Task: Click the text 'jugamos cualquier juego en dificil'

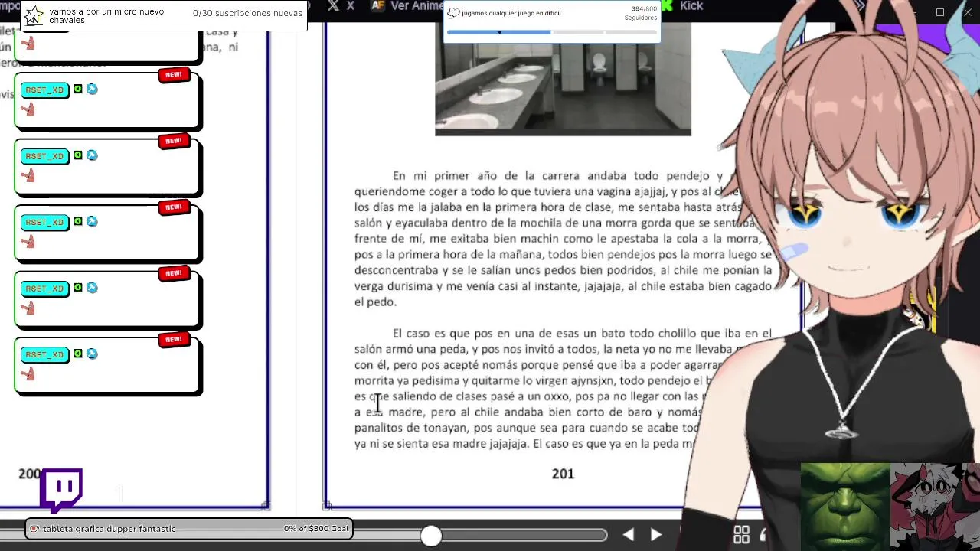Action: (x=511, y=13)
